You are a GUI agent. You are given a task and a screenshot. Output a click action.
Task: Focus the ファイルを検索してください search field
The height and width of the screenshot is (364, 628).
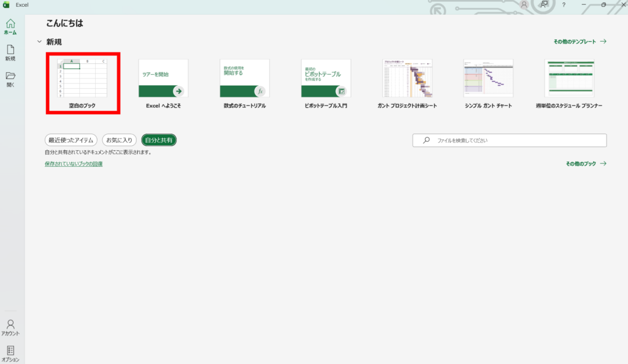click(x=510, y=140)
